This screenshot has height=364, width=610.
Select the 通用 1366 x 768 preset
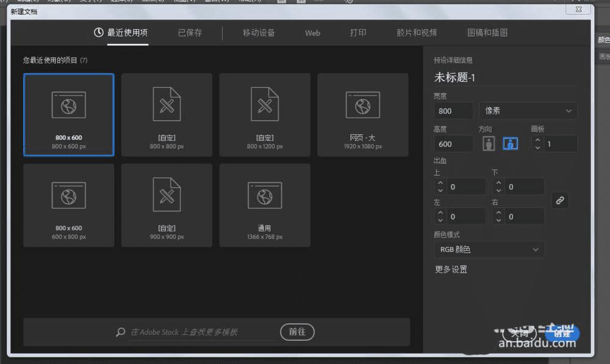pyautogui.click(x=265, y=205)
